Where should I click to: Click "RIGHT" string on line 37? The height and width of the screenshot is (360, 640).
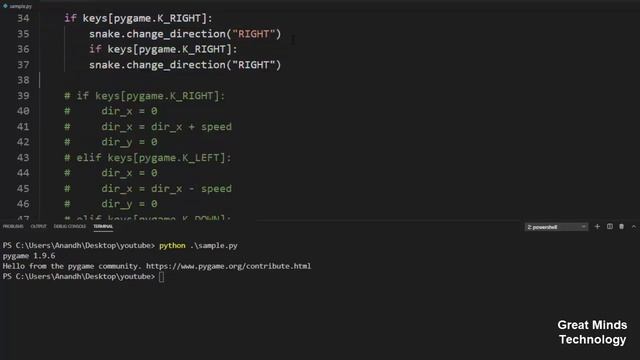(254, 65)
